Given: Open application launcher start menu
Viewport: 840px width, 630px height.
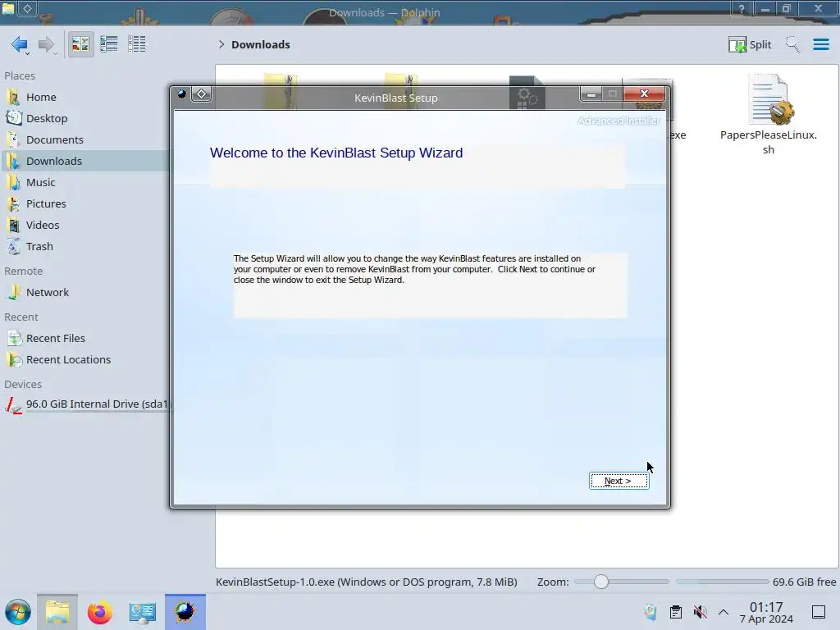Looking at the screenshot, I should [x=18, y=612].
